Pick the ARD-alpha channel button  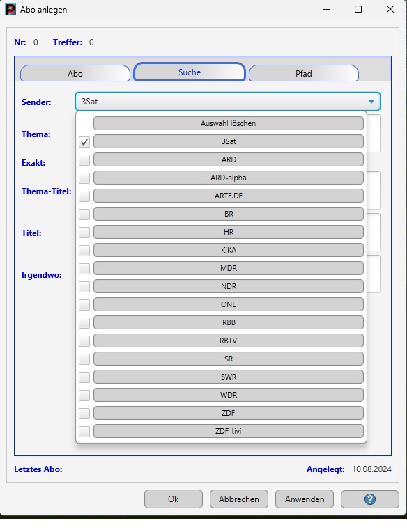[229, 178]
